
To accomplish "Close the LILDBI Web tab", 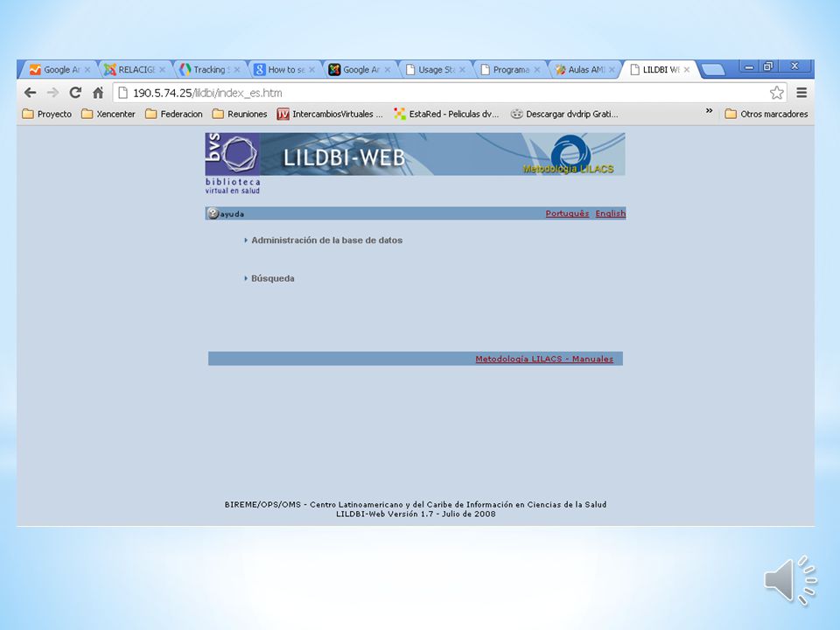I will [x=686, y=70].
